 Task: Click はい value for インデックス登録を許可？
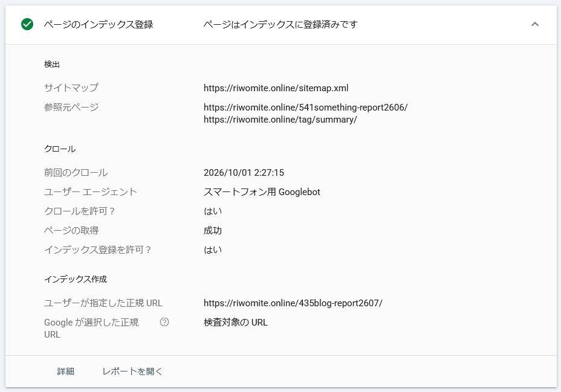pyautogui.click(x=213, y=250)
